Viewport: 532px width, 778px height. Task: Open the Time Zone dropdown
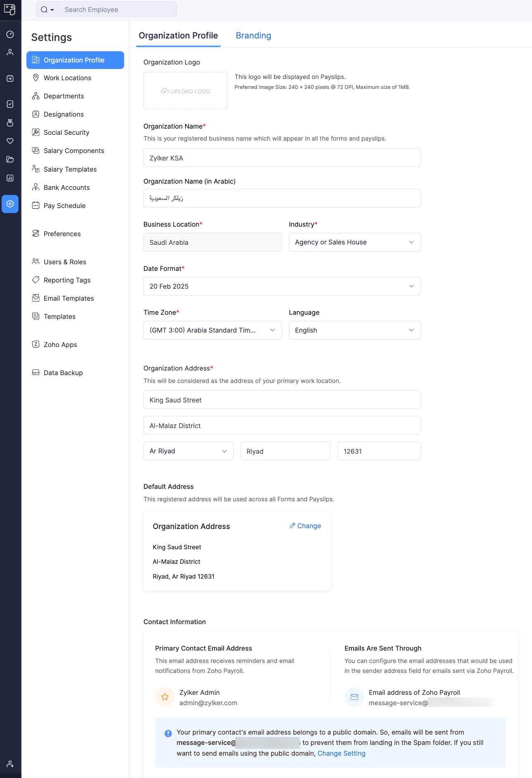coord(212,330)
